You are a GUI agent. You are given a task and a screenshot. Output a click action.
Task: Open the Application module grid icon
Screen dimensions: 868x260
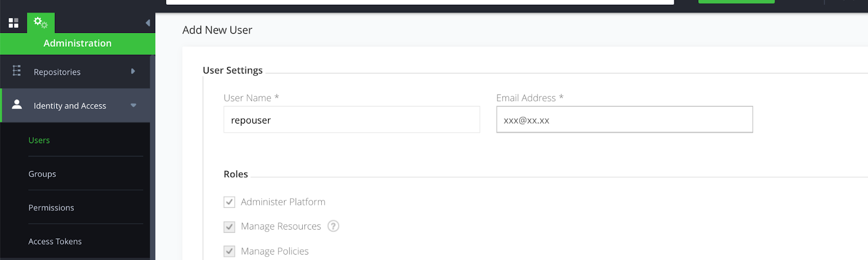[14, 23]
